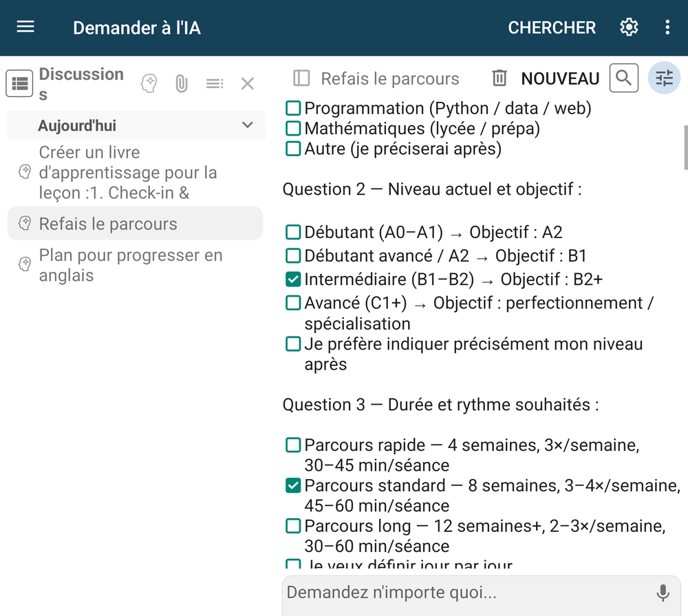
Task: Tap the microphone voice input icon
Action: coord(663,593)
